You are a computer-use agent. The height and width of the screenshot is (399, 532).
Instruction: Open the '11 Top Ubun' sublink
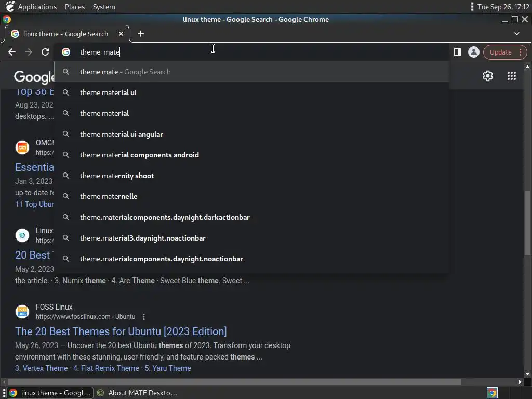pyautogui.click(x=34, y=204)
